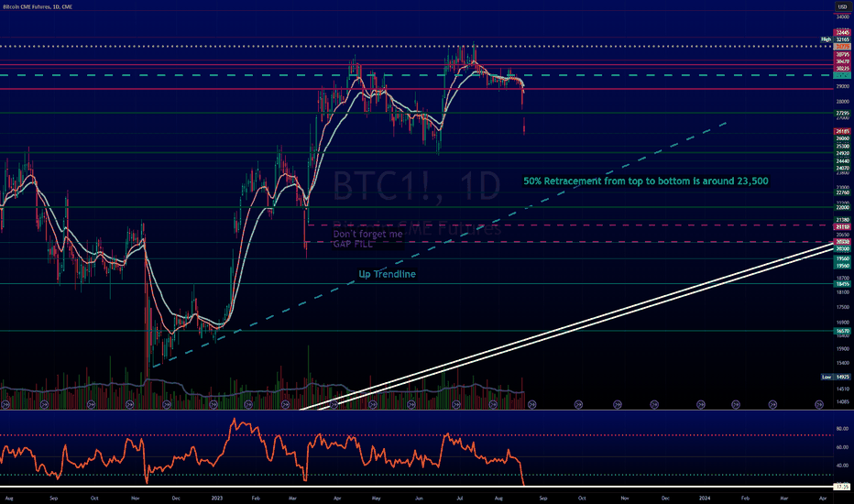854x504 pixels.
Task: Click the 'Jul' label on the time axis
Action: [459, 498]
